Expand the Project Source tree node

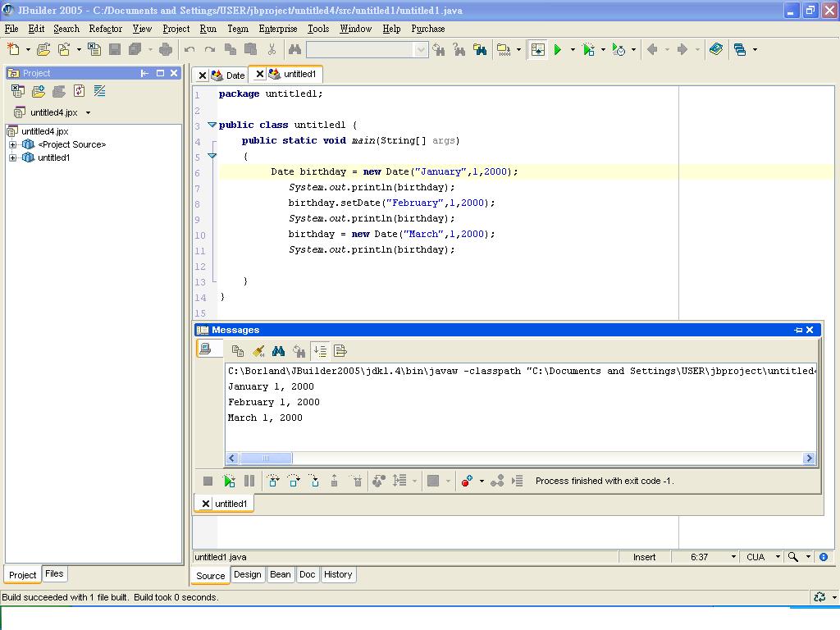click(x=13, y=144)
